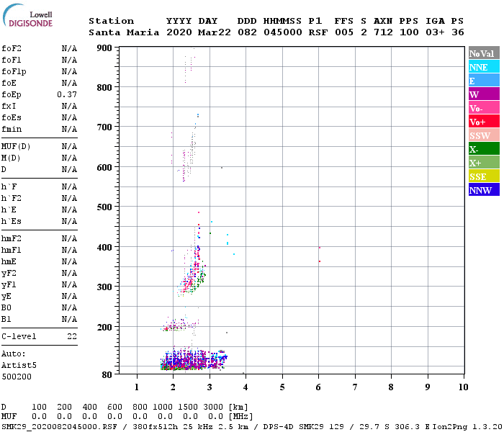This screenshot has width=504, height=432.
Task: Click the file name SMK29_2020082045000.RSF
Action: 59,427
